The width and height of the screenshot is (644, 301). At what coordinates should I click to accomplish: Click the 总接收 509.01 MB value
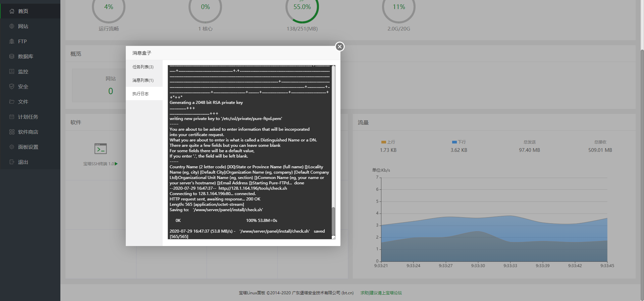click(x=600, y=150)
